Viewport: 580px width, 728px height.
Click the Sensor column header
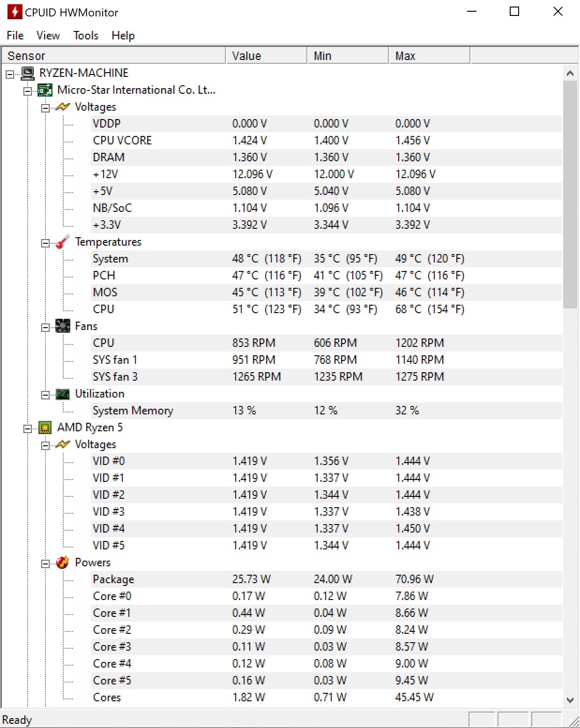(x=114, y=56)
